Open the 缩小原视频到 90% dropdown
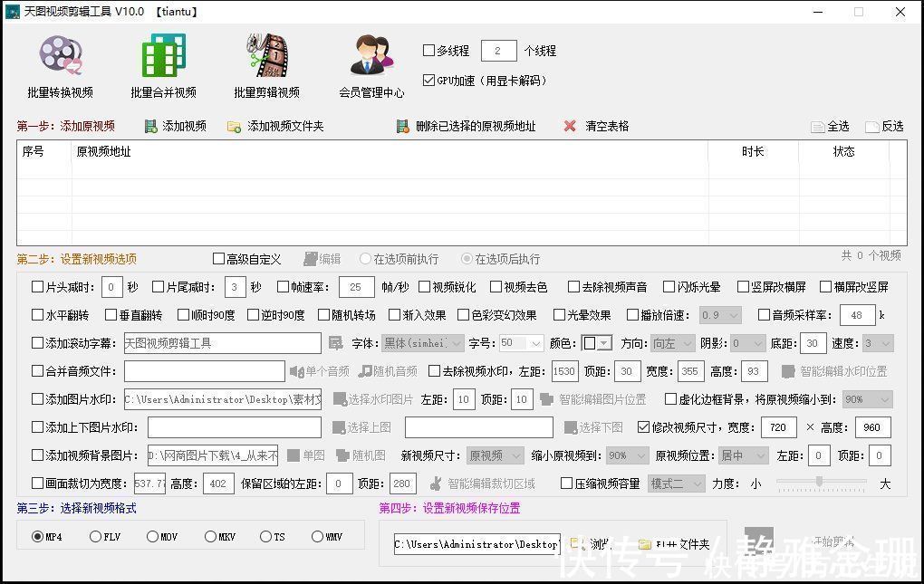The image size is (924, 584). (x=627, y=455)
